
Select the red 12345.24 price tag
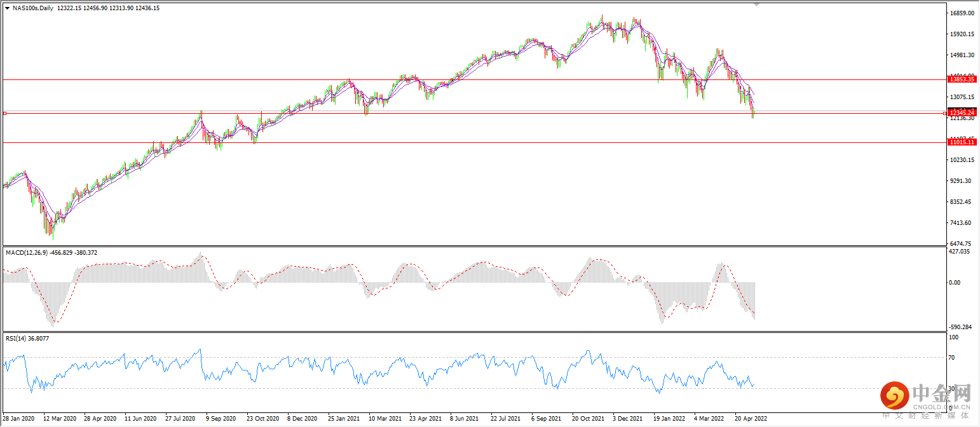962,112
